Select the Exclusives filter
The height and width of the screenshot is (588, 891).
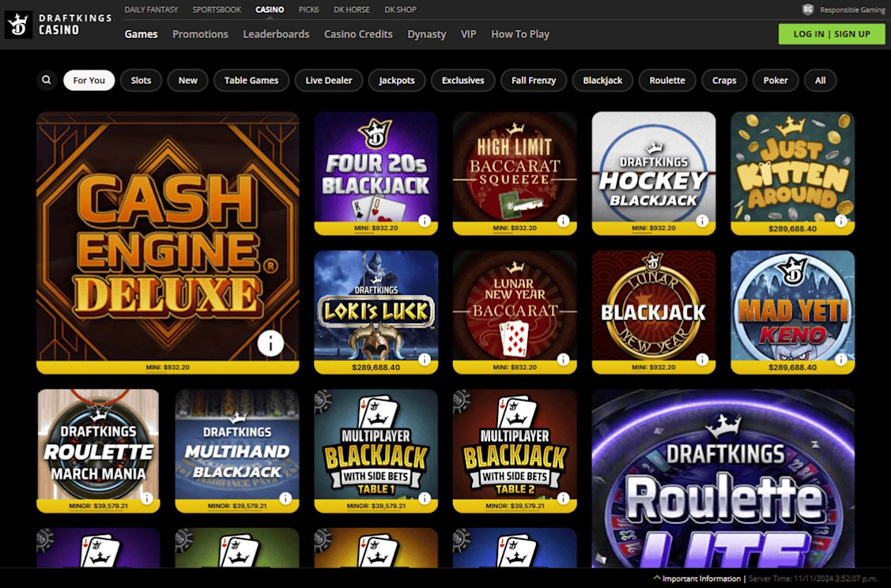click(463, 80)
